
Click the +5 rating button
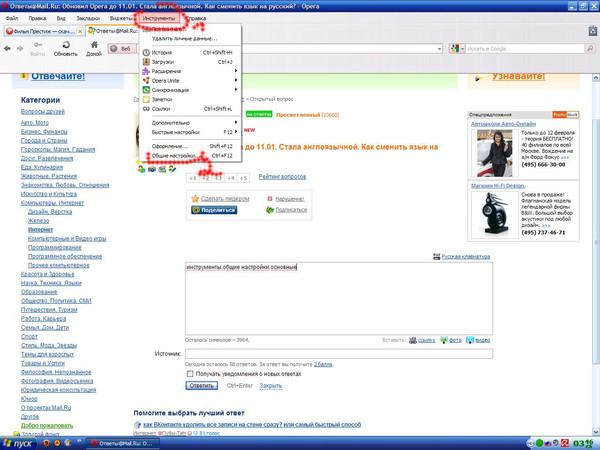243,178
